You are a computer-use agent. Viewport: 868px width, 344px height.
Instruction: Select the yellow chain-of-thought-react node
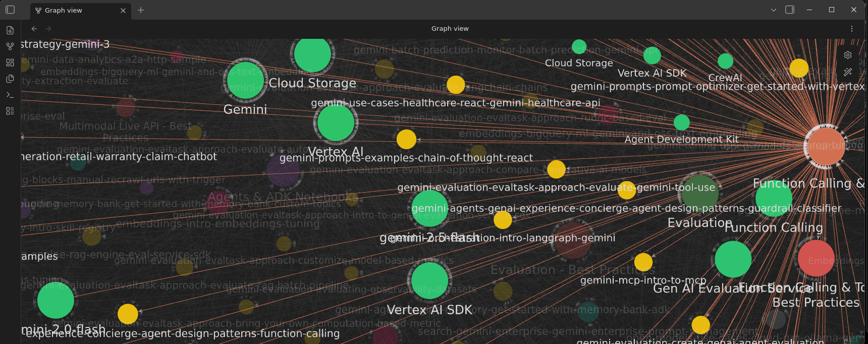[x=406, y=139]
